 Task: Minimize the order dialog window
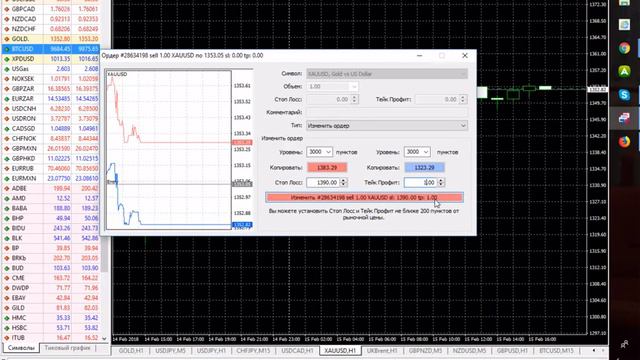(x=420, y=56)
